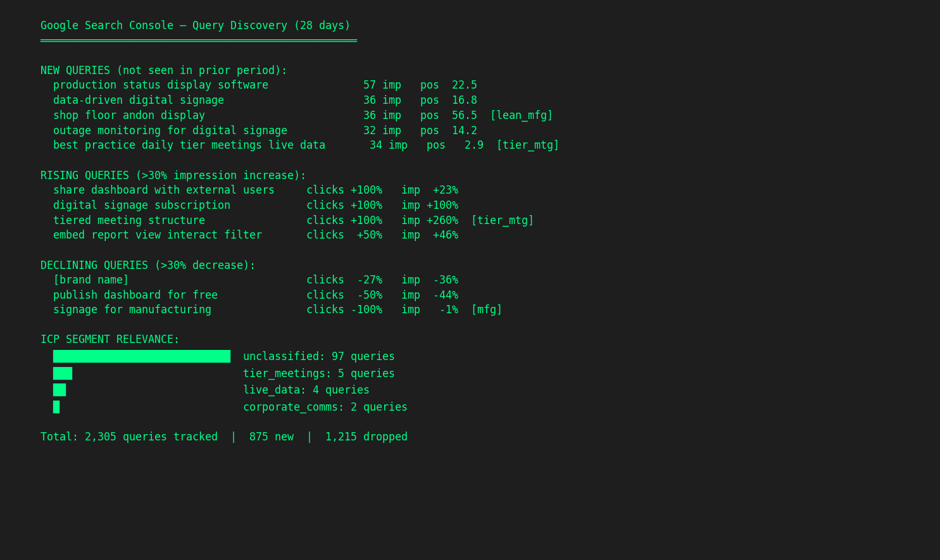Click the [tier_mtg] tag beside best practice query
The height and width of the screenshot is (560, 940).
pyautogui.click(x=527, y=146)
